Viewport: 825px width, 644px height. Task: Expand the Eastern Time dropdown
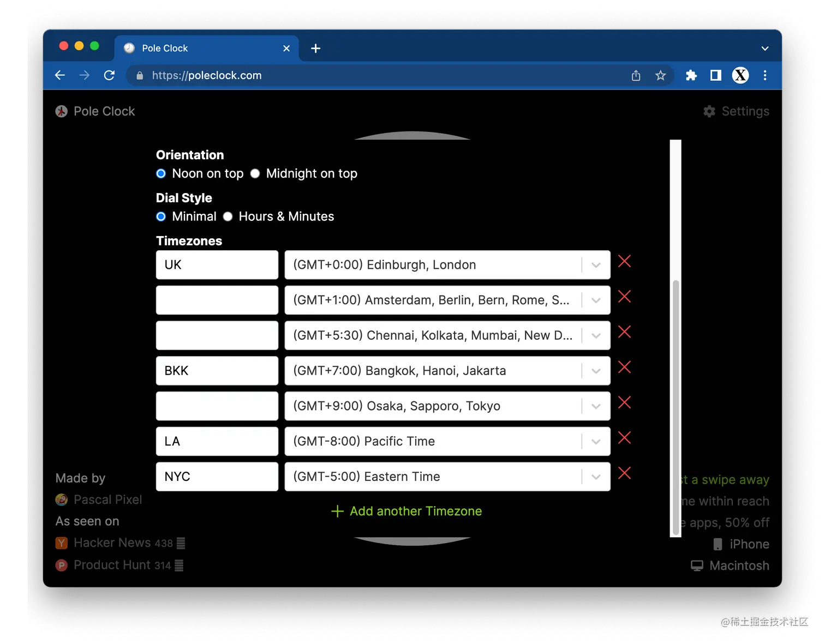(596, 477)
